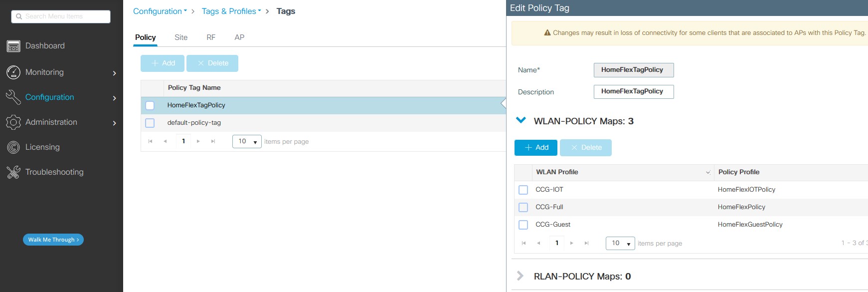Screen dimensions: 868x292
Task: Go to next page in Policy Tag list
Action: point(198,141)
